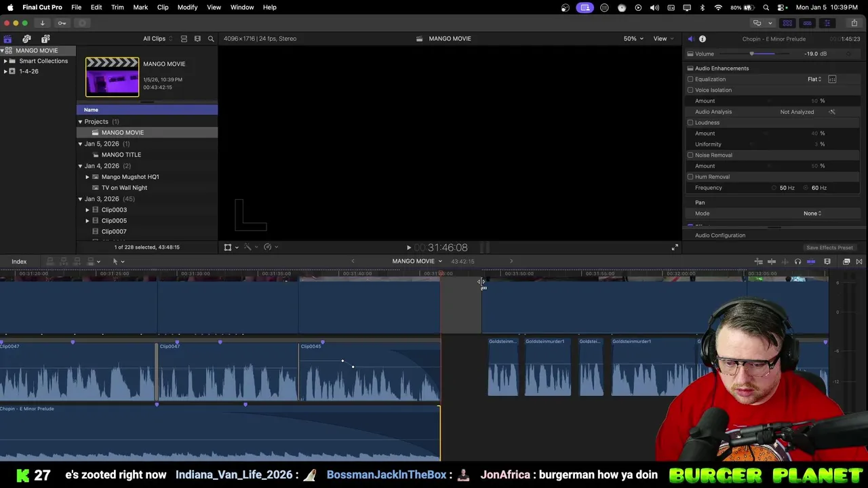Screen dimensions: 868x488
Task: Toggle the Timeline panel visibility button
Action: tap(807, 23)
